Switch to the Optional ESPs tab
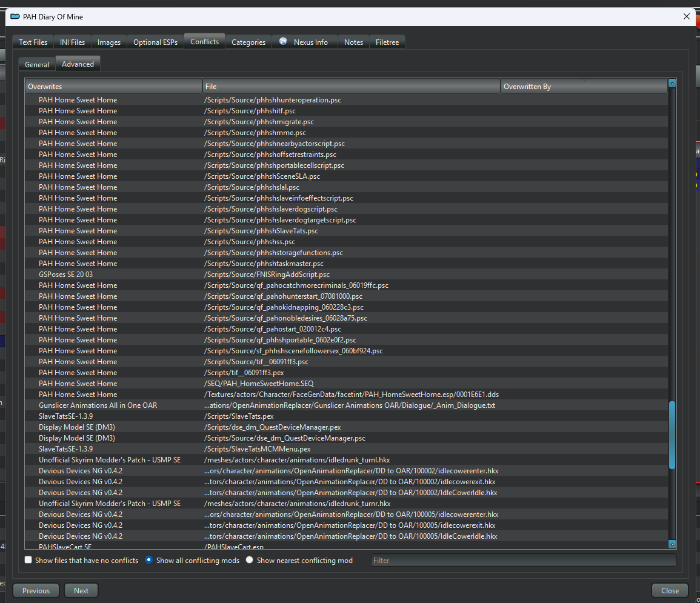The image size is (700, 603). tap(155, 42)
